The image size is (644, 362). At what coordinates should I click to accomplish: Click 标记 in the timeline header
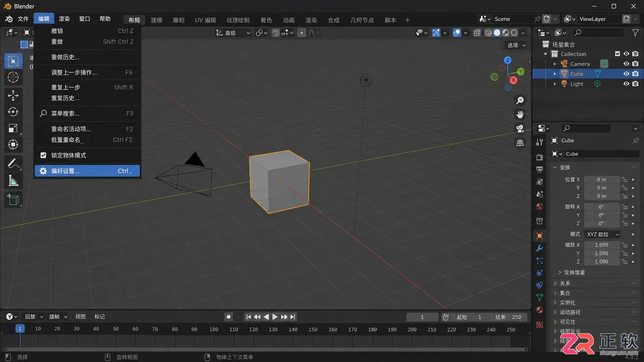tap(100, 317)
